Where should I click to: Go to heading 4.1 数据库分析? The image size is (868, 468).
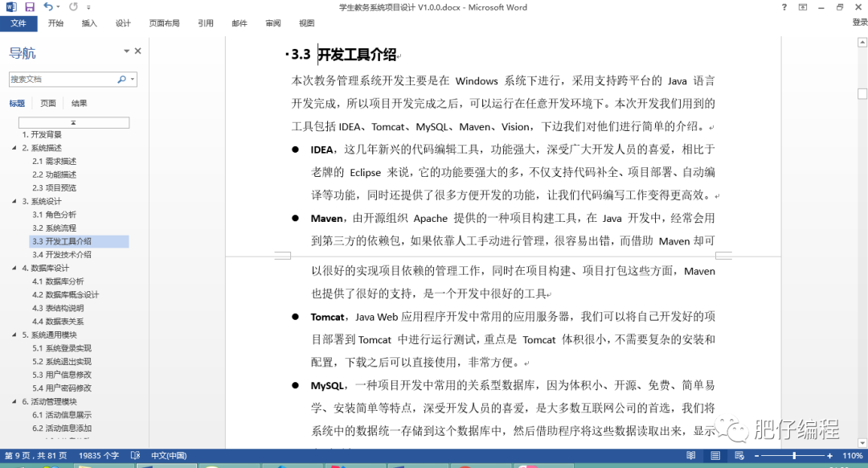[58, 281]
